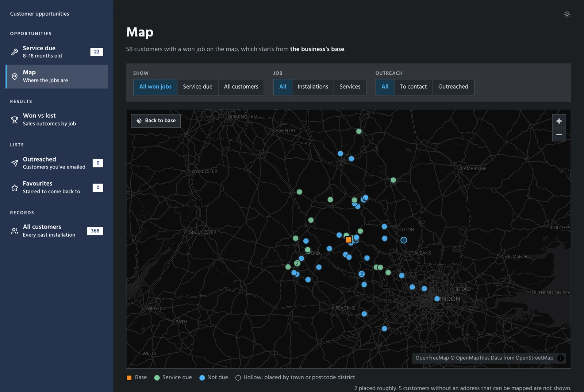Click Back to base button
Image resolution: width=584 pixels, height=392 pixels.
click(x=156, y=121)
